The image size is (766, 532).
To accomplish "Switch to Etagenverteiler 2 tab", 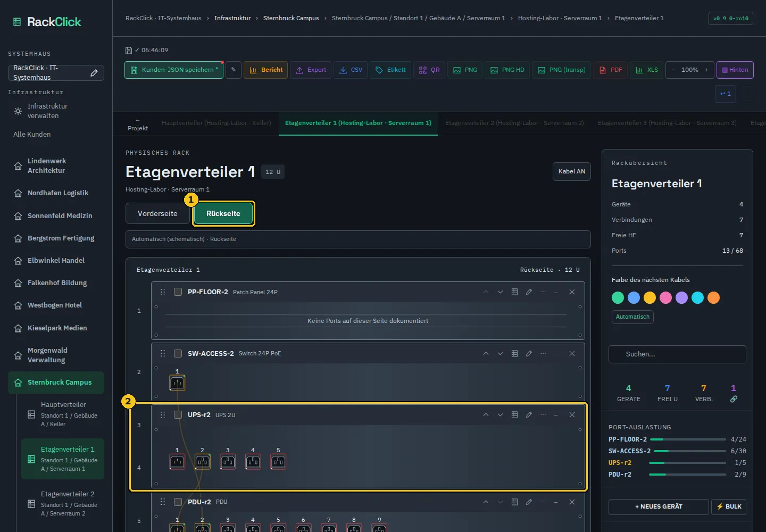I will 514,123.
